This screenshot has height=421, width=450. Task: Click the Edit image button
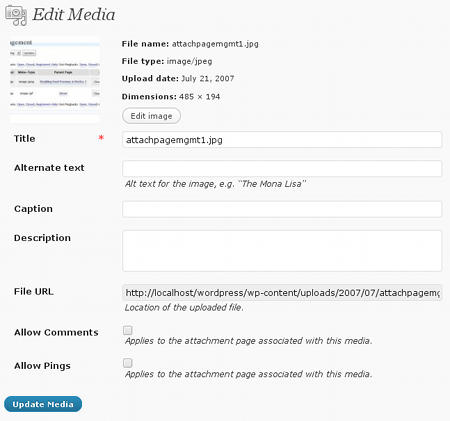151,116
